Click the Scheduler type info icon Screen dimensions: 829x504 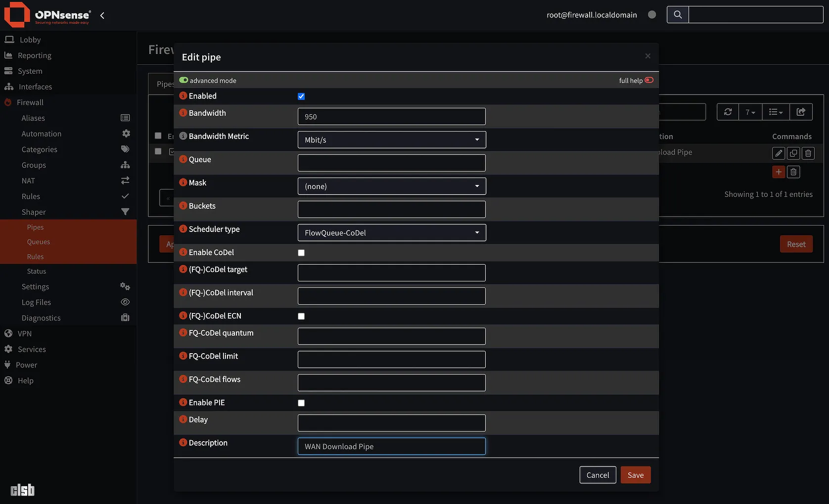183,229
